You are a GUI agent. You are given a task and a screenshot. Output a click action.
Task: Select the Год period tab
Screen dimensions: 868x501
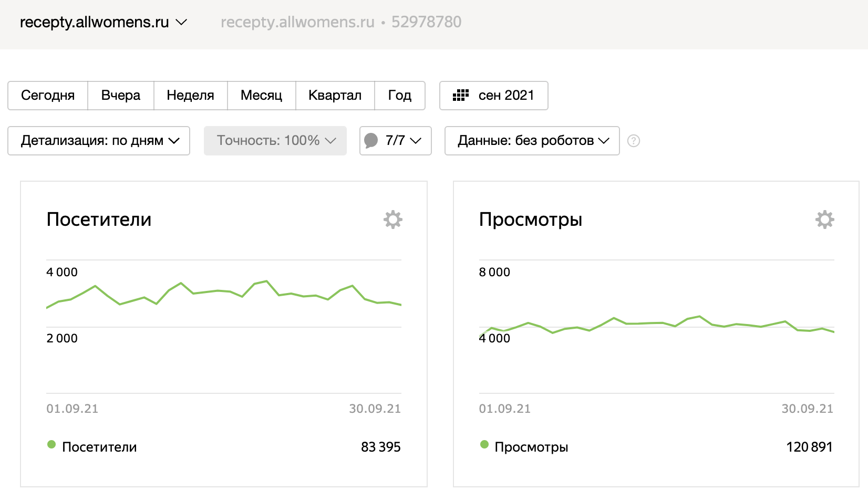pos(400,96)
